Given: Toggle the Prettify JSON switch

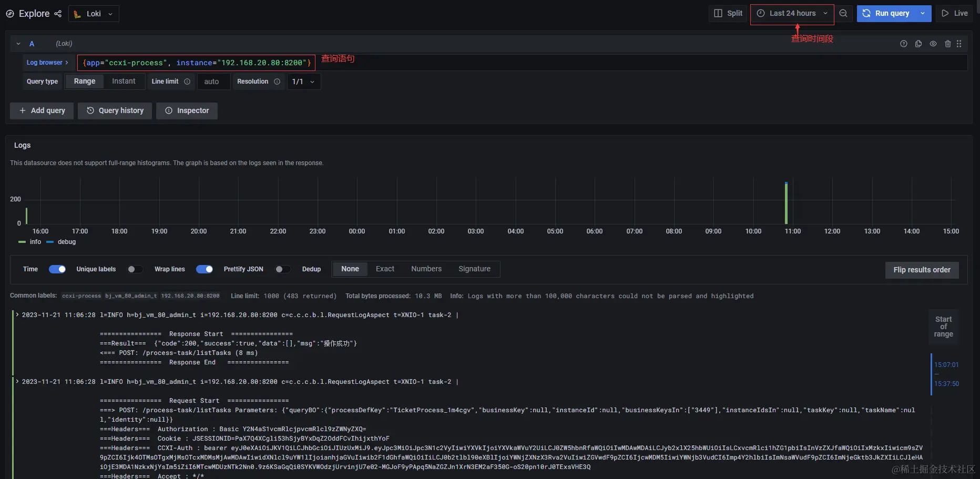Looking at the screenshot, I should coord(283,269).
